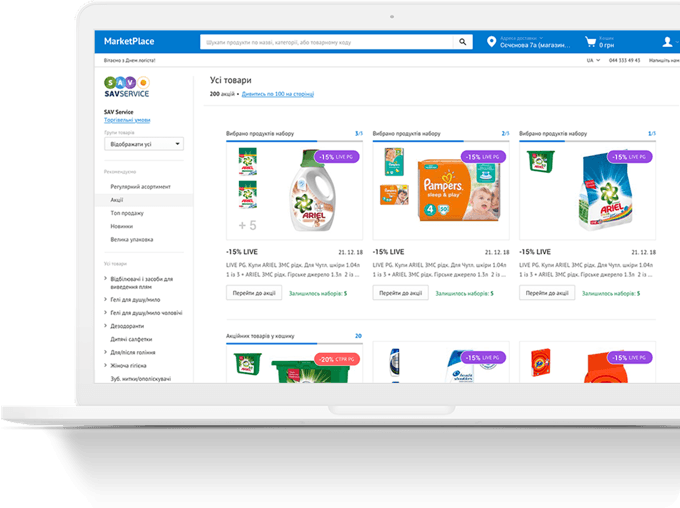Screen dimensions: 680x508
Task: Click the '200 акцій' count text
Action: [x=222, y=94]
